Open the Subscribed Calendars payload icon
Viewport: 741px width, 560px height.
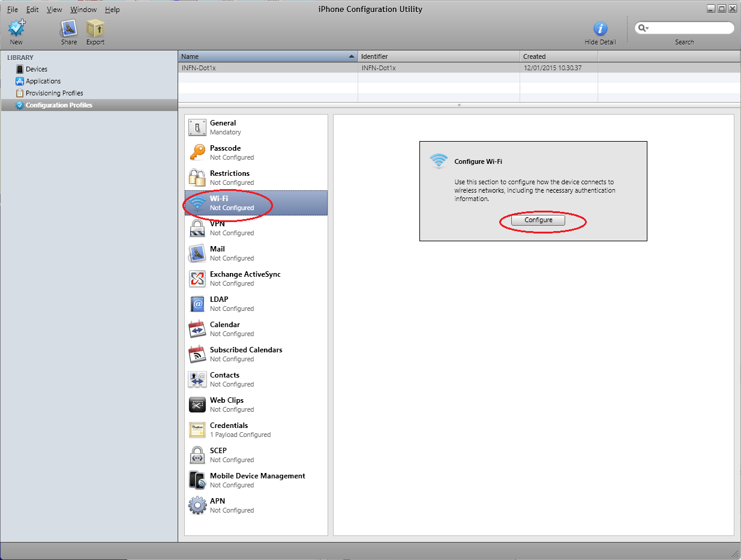click(x=197, y=354)
